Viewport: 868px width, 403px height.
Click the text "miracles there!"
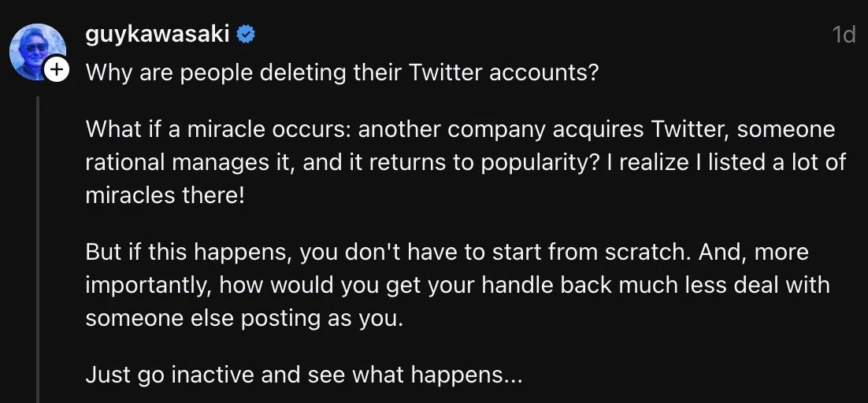(x=165, y=196)
